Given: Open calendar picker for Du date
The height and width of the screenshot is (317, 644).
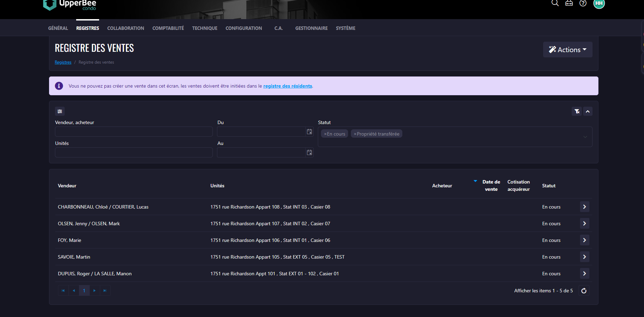Looking at the screenshot, I should click(x=309, y=132).
